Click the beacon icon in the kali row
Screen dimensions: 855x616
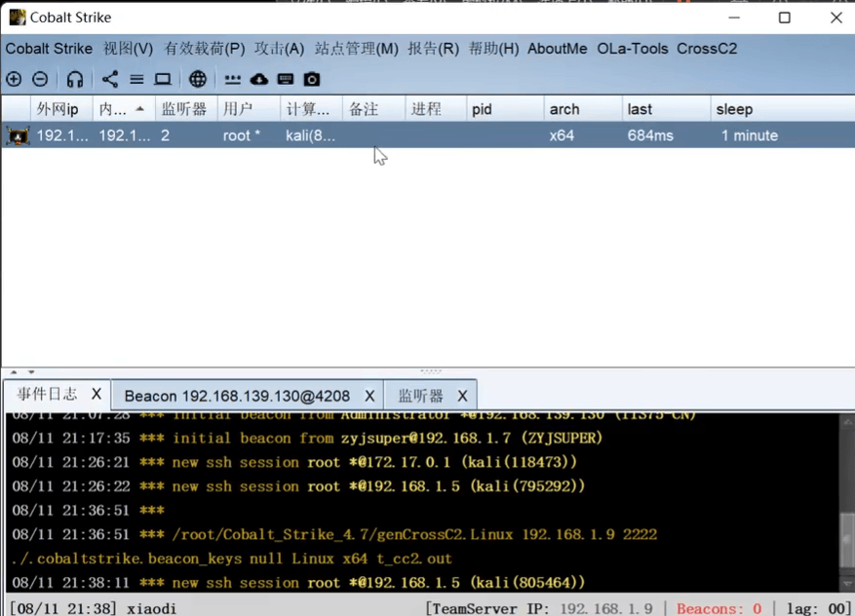coord(18,135)
